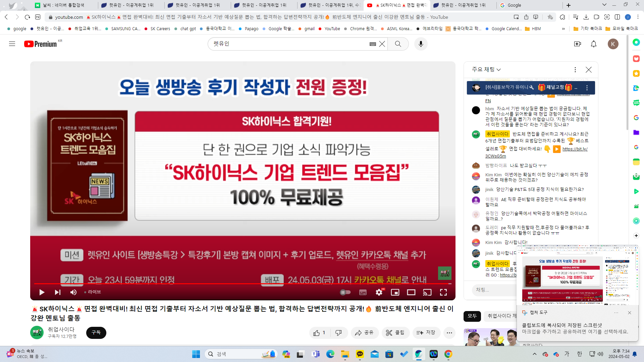The image size is (644, 362).
Task: Bookmark this page with star icon
Action: click(550, 17)
